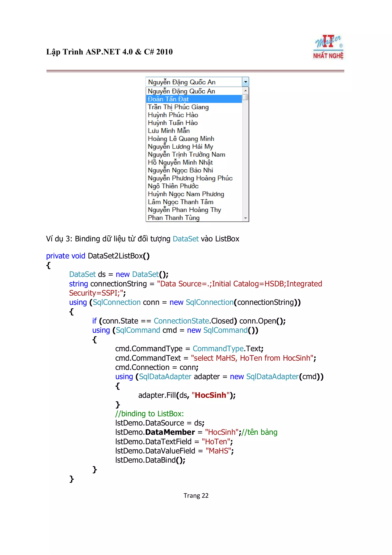Click the page title 'Lập Trình ASP.NET 4.0'
This screenshot has width=392, height=555.
pos(109,52)
